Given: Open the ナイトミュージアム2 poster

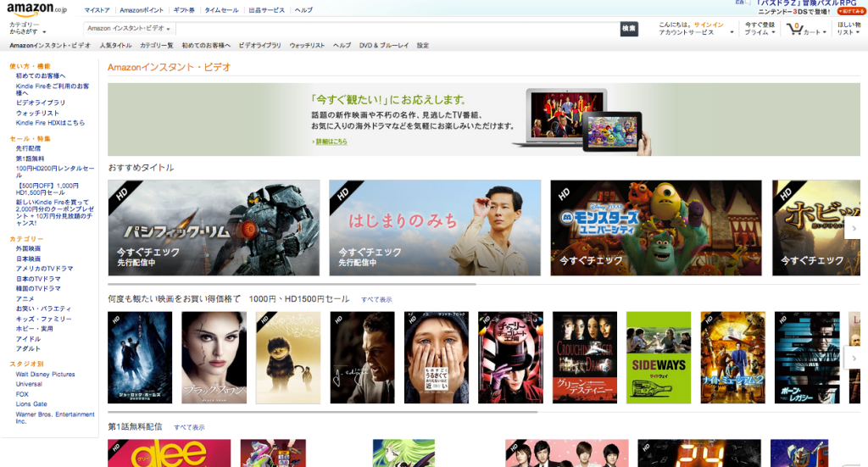Looking at the screenshot, I should point(733,358).
